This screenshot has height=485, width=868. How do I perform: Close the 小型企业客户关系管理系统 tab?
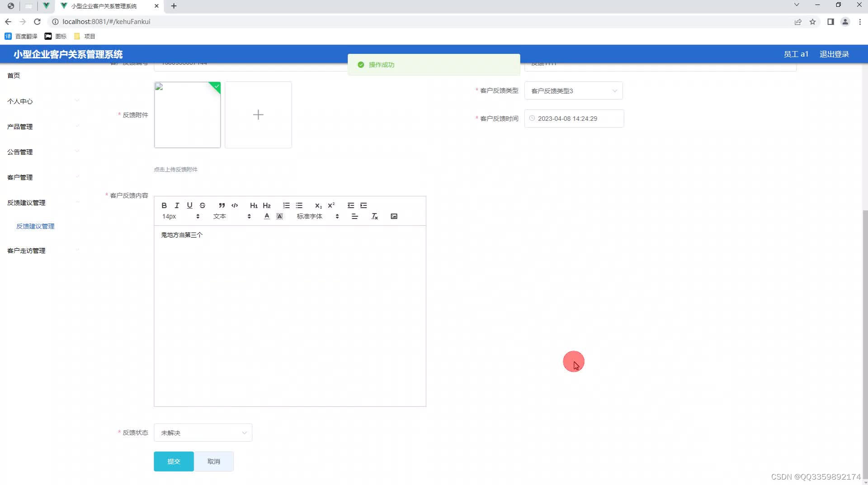click(156, 6)
